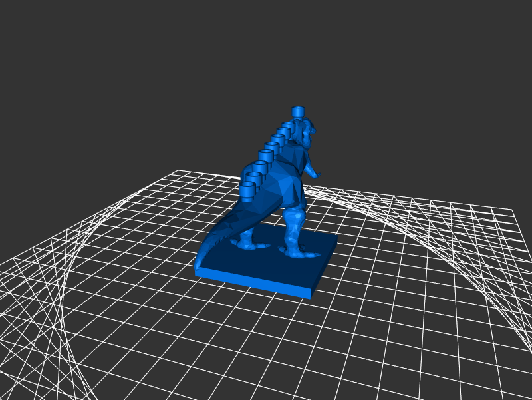Click the far right corner of the base
Image resolution: width=532 pixels, height=400 pixels.
(x=336, y=237)
